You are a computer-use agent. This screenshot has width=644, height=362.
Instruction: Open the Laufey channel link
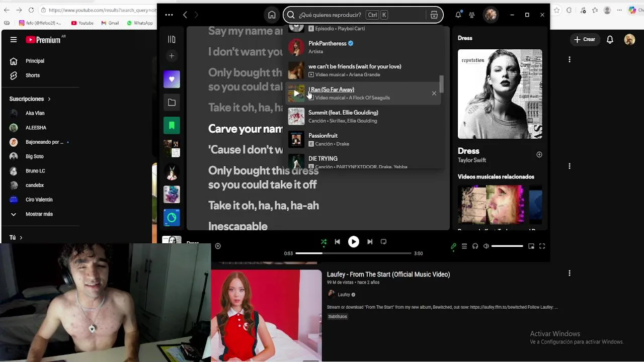pyautogui.click(x=344, y=295)
